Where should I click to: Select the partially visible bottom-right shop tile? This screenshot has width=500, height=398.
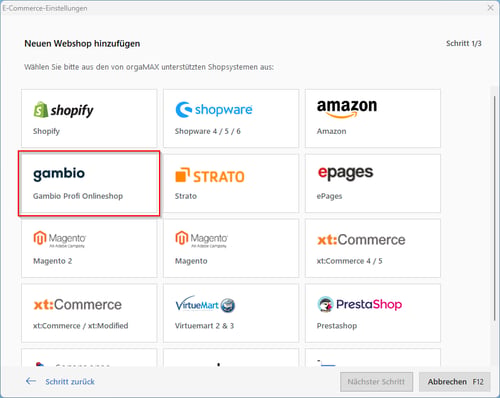pos(373,358)
